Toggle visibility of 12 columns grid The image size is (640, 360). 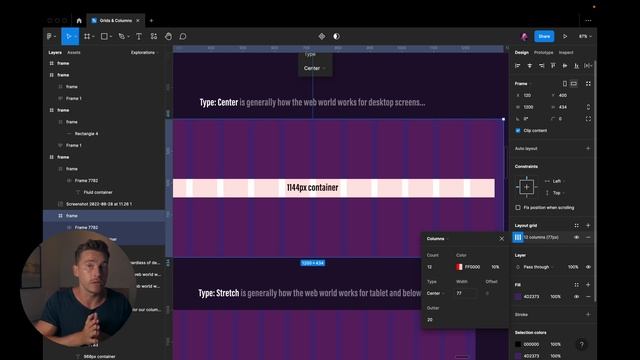[576, 237]
